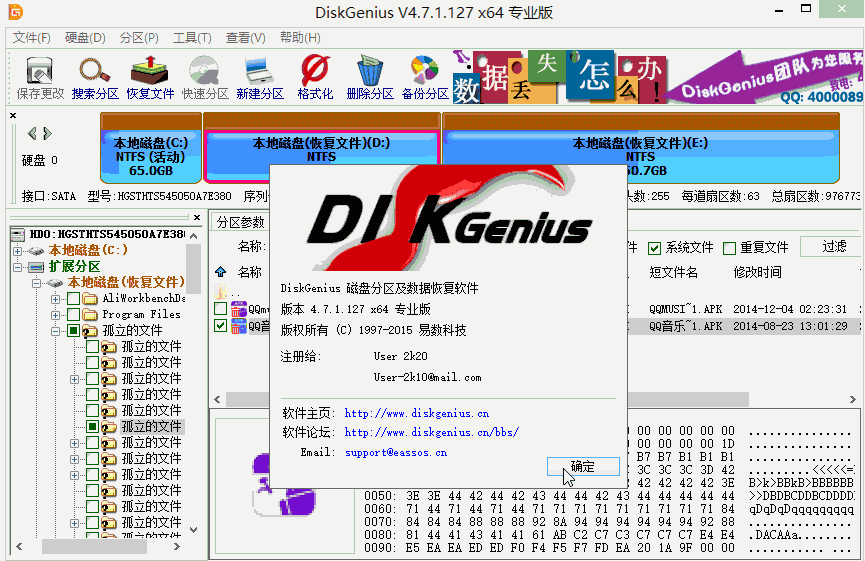Viewport: 865px width, 561px height.
Task: Click the 2014-08-23 13:01:29 modified time cell
Action: coord(790,326)
